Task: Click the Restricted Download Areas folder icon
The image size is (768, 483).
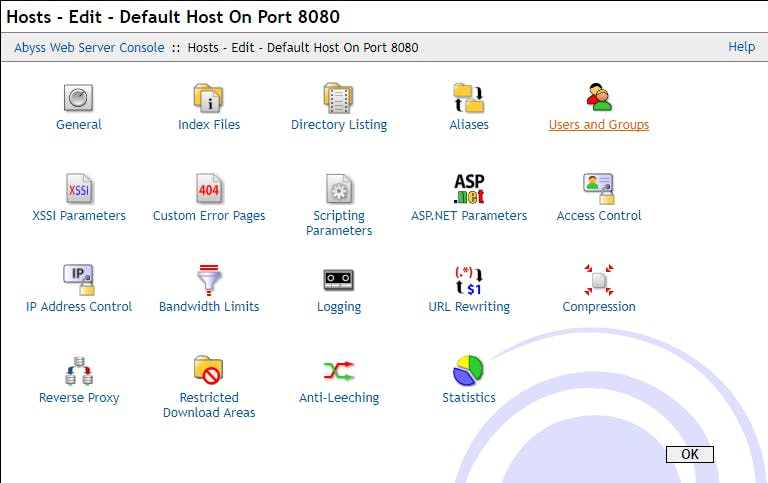Action: 209,369
